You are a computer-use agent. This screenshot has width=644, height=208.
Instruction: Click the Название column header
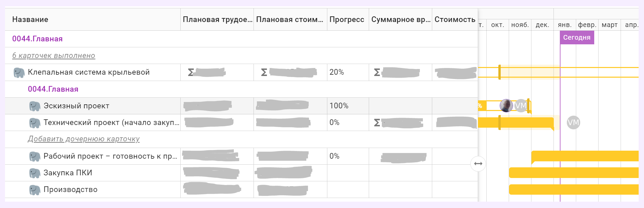30,20
